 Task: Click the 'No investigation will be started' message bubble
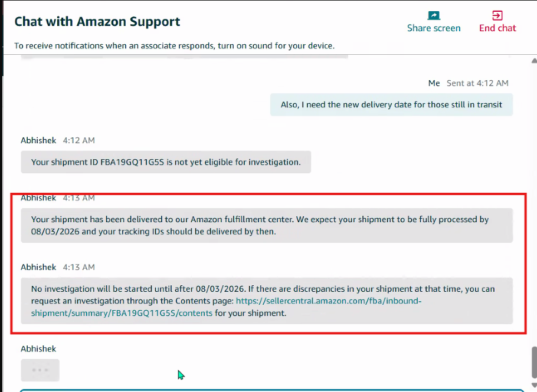tap(267, 301)
